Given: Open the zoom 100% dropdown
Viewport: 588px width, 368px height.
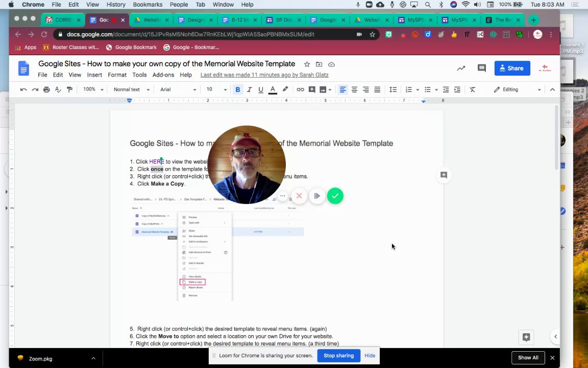Looking at the screenshot, I should [93, 89].
